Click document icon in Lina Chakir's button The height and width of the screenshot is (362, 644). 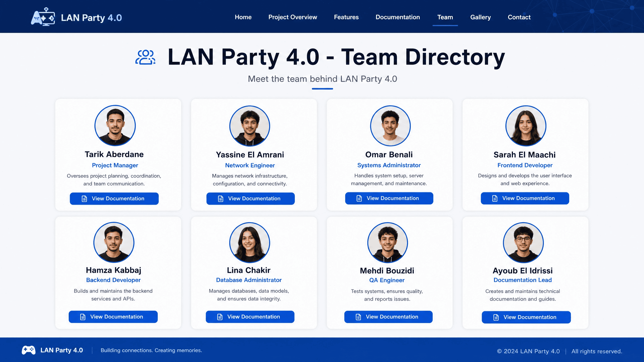(220, 317)
